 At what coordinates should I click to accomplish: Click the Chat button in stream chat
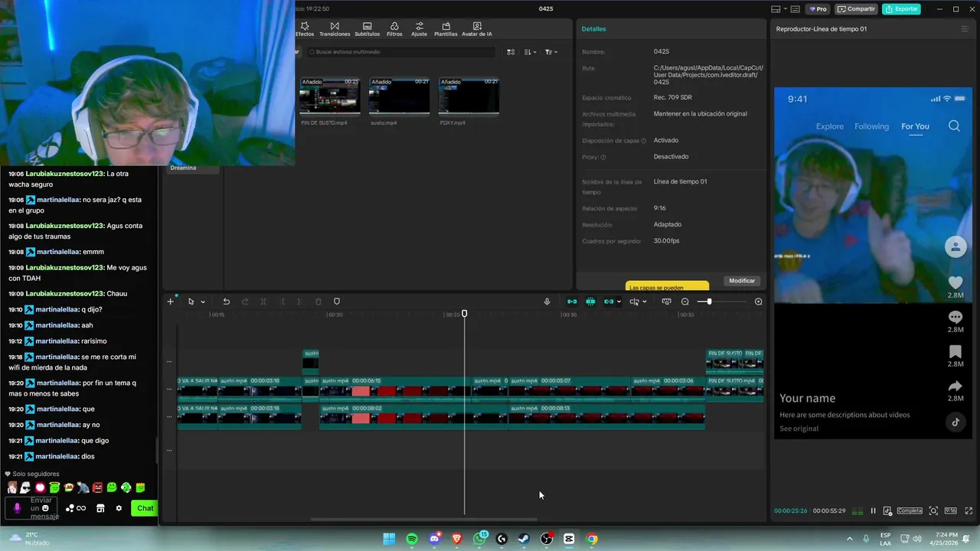click(145, 508)
